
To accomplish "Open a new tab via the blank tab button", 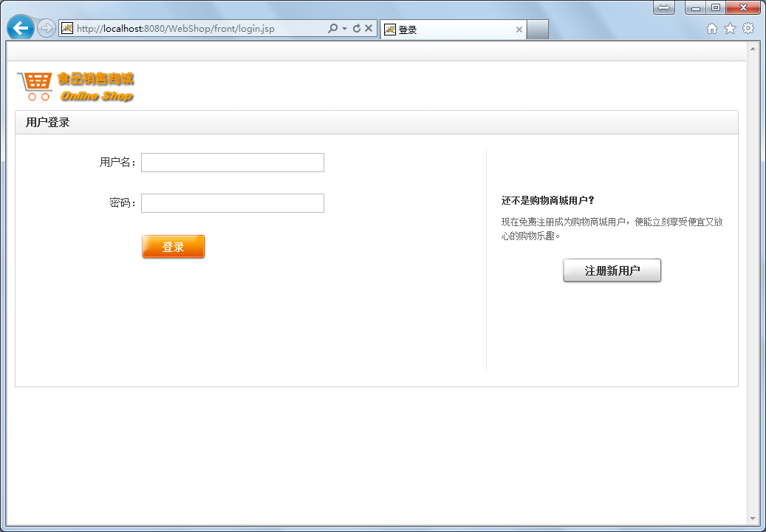I will 537,30.
